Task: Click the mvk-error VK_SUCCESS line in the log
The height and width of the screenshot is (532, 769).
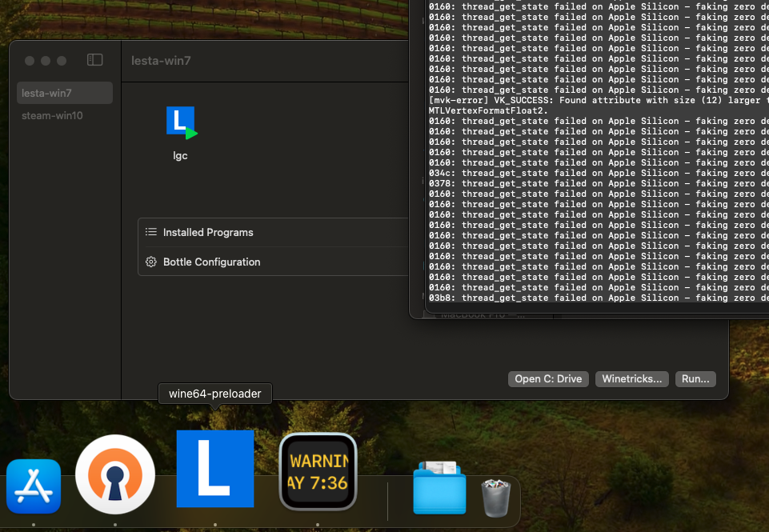Action: 592,100
